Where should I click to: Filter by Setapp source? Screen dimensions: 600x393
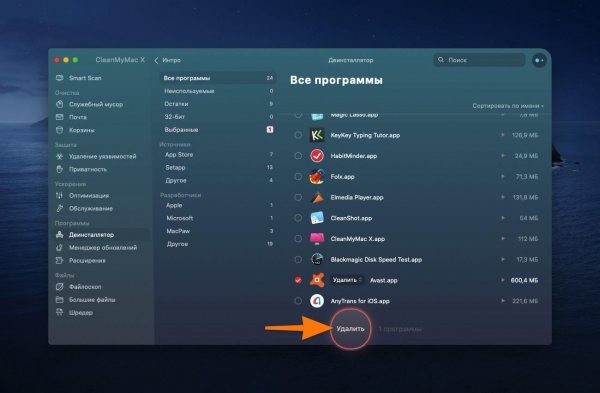coord(218,168)
